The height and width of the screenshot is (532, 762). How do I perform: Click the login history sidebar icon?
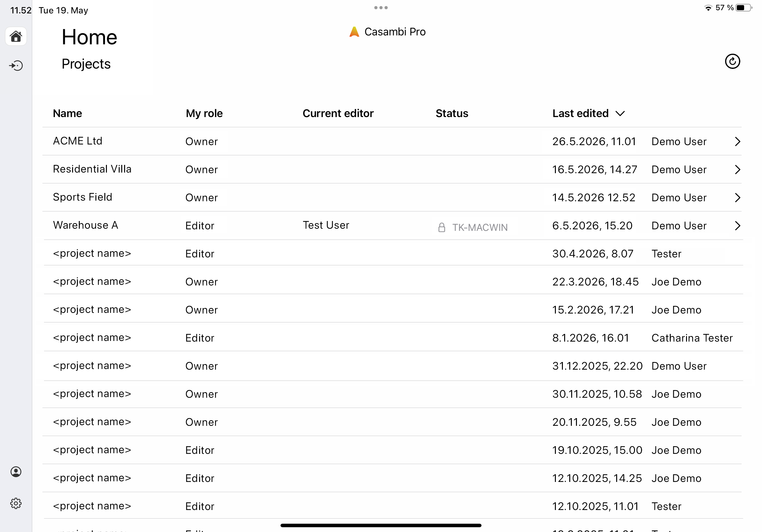coord(16,65)
